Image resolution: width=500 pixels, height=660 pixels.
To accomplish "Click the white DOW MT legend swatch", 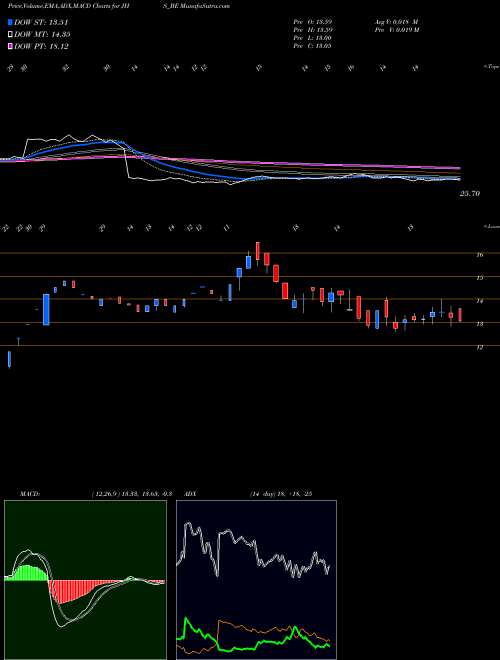I will click(x=10, y=35).
